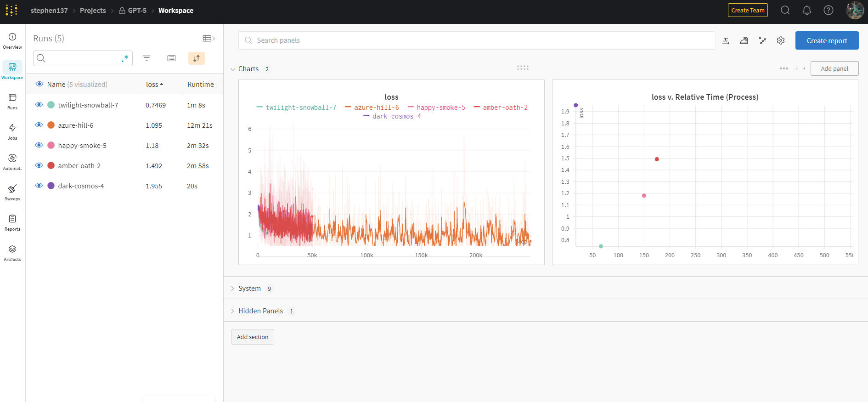
Task: Go to stephen137 breadcrumb
Action: click(49, 11)
